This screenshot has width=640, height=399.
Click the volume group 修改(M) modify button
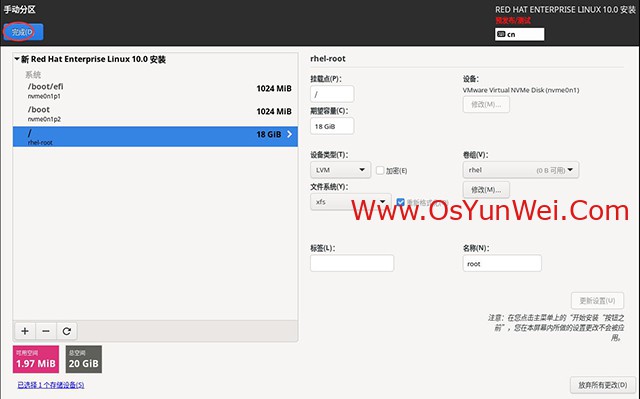(486, 190)
